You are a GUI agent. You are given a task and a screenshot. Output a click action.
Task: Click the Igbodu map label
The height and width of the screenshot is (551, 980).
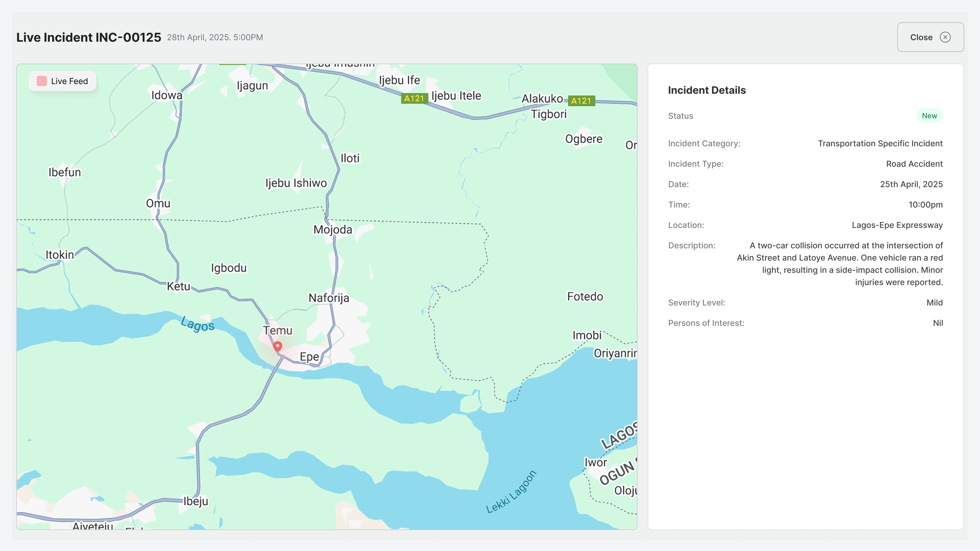(229, 268)
